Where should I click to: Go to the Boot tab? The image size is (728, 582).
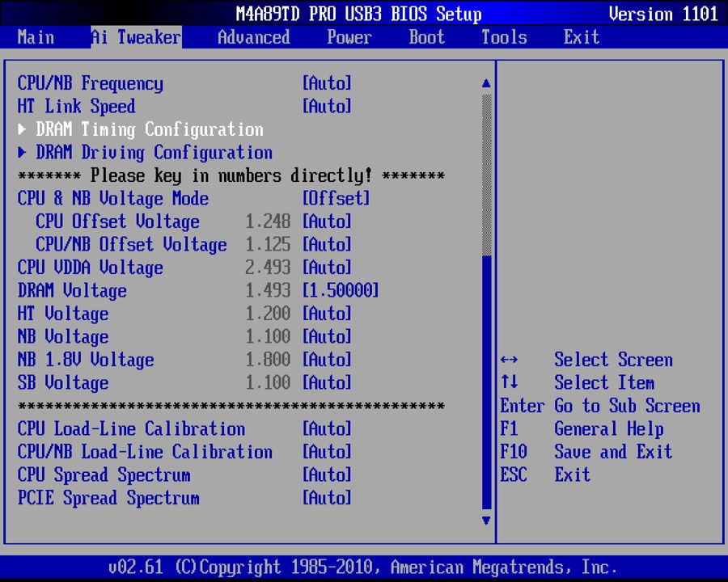[x=426, y=37]
